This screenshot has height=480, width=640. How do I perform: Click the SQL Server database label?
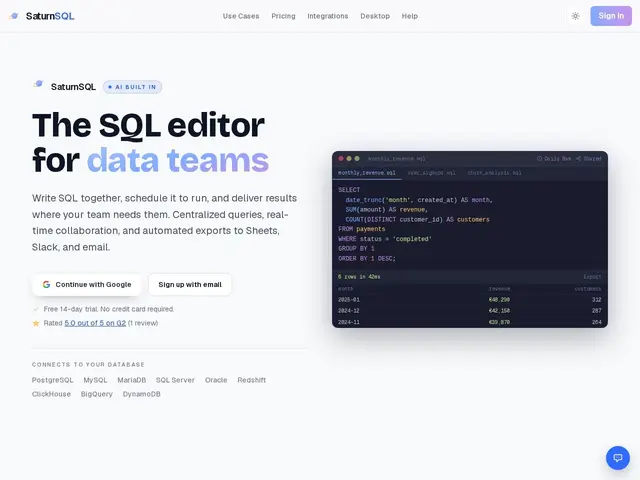pyautogui.click(x=176, y=380)
